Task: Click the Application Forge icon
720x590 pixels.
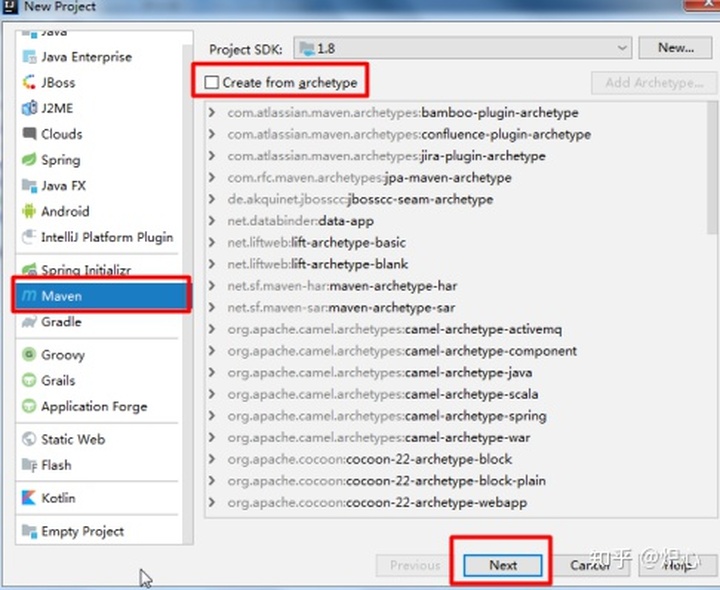Action: pyautogui.click(x=29, y=406)
